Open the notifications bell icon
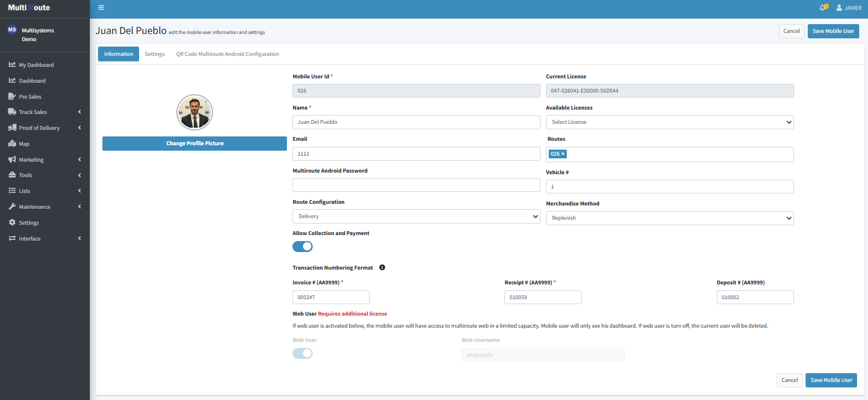868x400 pixels. [x=823, y=8]
